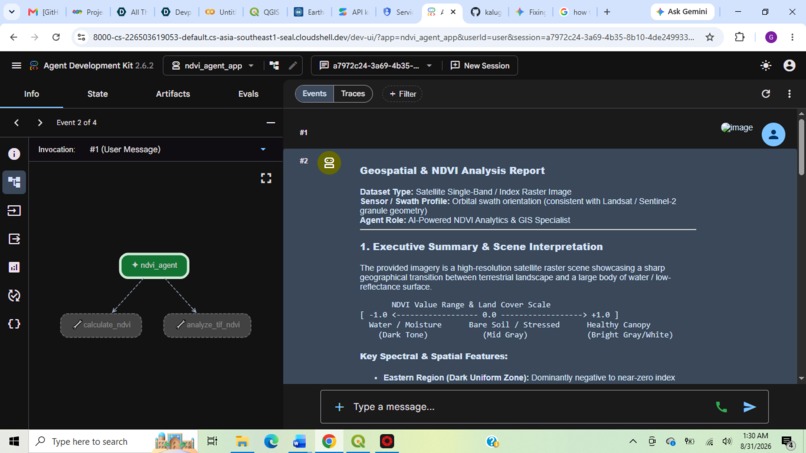Refresh the events list
This screenshot has height=453, width=806.
coord(765,94)
